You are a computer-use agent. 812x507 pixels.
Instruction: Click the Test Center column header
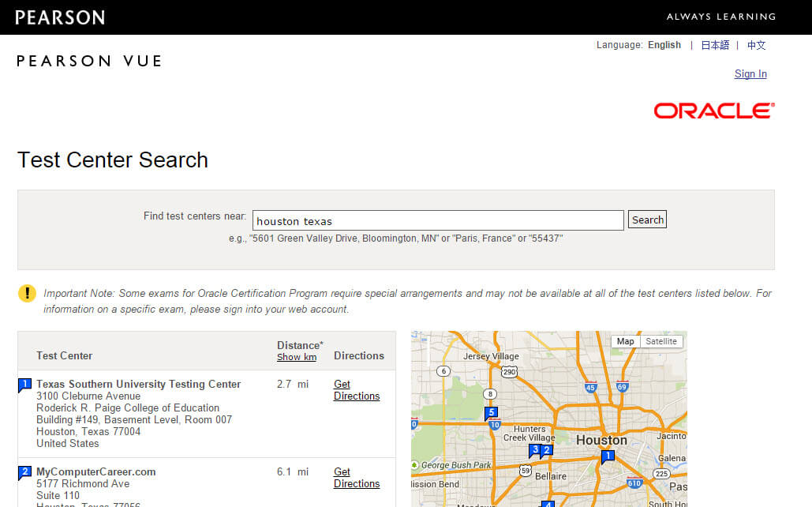pos(64,355)
